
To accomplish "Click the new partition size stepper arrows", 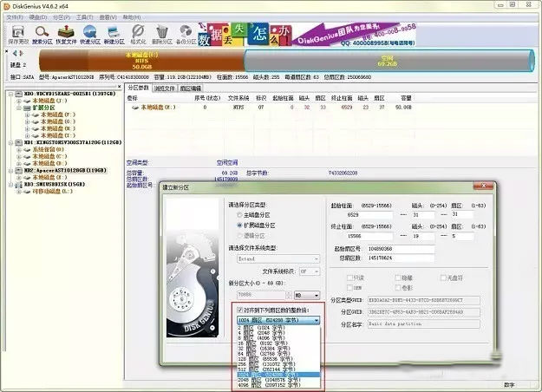I will point(289,295).
